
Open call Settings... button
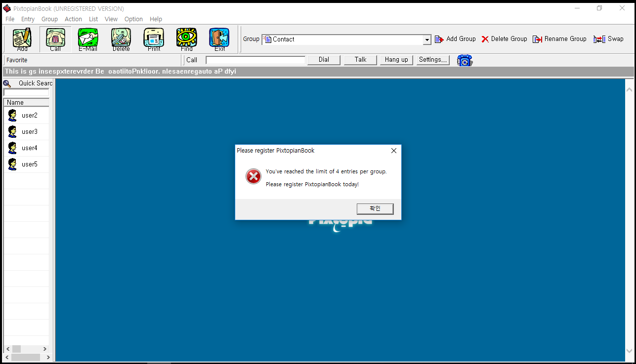click(x=433, y=60)
